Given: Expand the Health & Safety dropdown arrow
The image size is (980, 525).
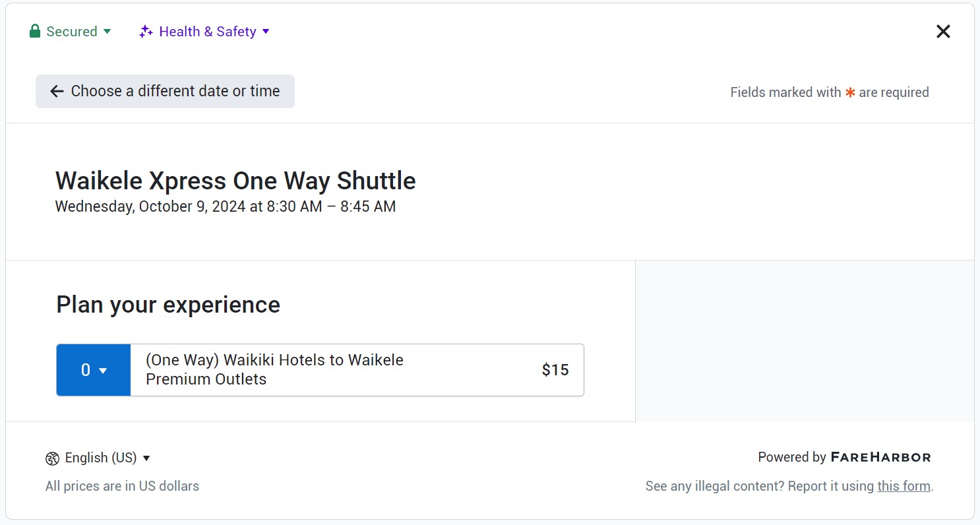Looking at the screenshot, I should [266, 32].
